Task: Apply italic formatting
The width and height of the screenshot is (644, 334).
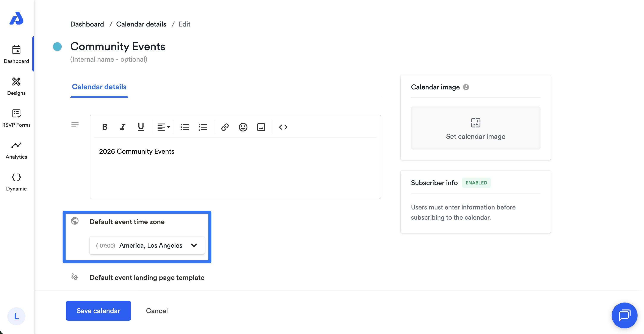Action: (x=122, y=127)
